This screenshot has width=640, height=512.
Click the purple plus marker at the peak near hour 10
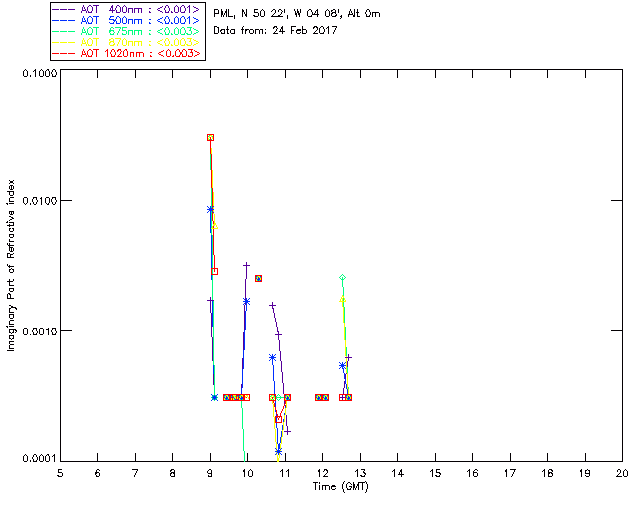click(x=246, y=265)
